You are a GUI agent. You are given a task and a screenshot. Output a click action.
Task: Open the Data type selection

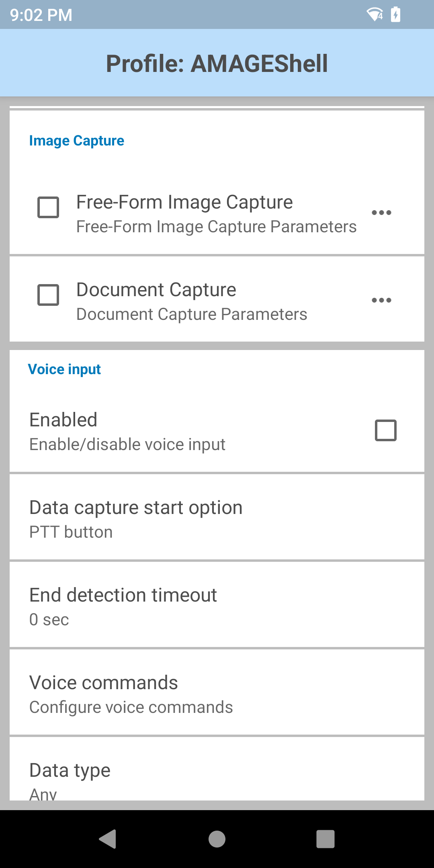(217, 776)
